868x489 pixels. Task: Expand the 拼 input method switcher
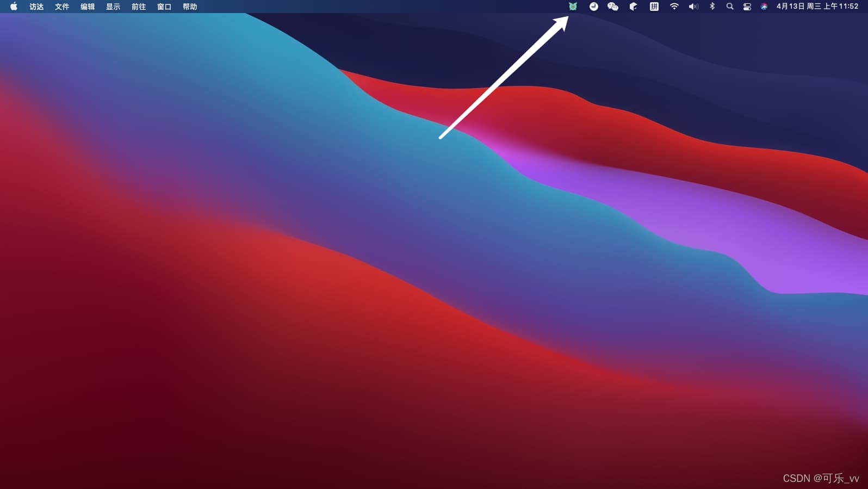point(654,7)
